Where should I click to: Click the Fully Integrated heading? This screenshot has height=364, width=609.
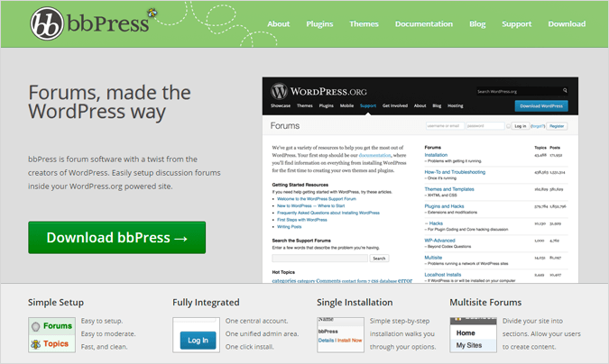coord(206,303)
